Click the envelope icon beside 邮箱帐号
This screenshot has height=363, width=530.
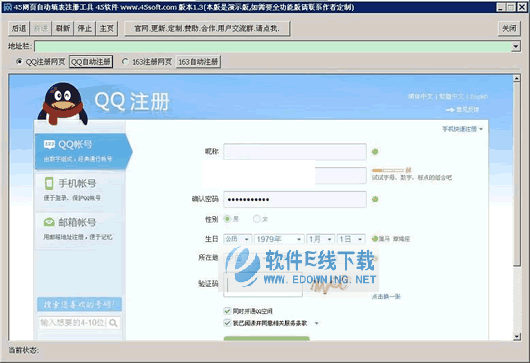coord(49,222)
